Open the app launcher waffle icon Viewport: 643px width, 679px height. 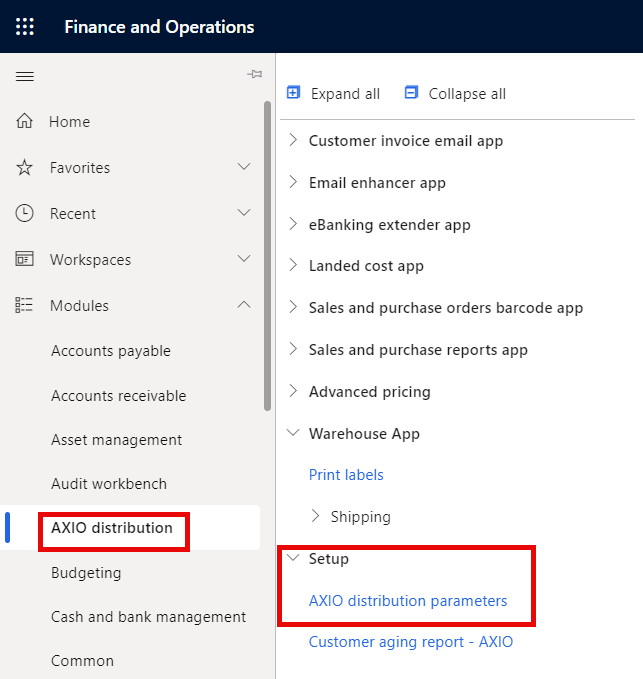click(x=25, y=27)
